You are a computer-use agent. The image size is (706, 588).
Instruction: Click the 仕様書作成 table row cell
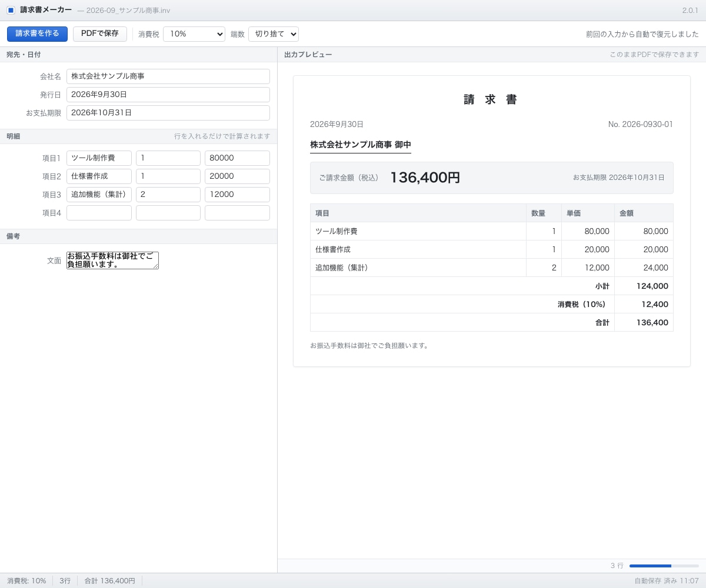(x=418, y=250)
